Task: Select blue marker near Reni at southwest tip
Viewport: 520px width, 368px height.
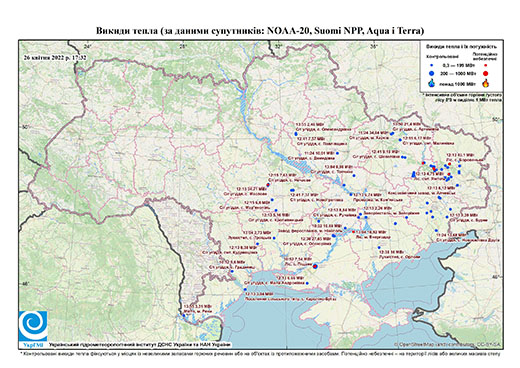Action: [x=183, y=315]
